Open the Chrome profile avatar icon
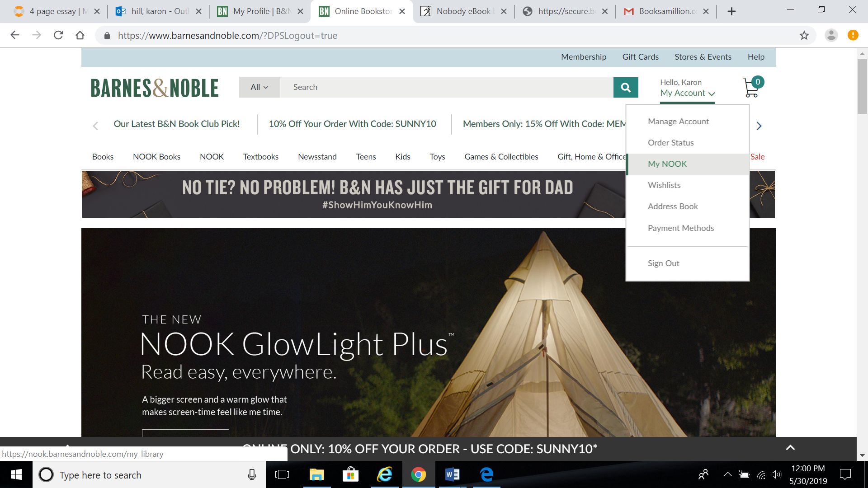 [x=831, y=35]
